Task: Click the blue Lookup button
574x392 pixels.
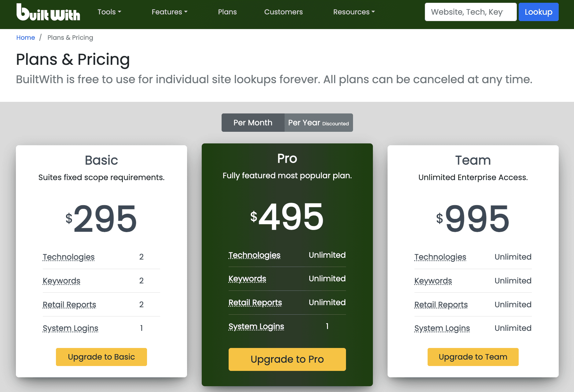Action: point(539,12)
